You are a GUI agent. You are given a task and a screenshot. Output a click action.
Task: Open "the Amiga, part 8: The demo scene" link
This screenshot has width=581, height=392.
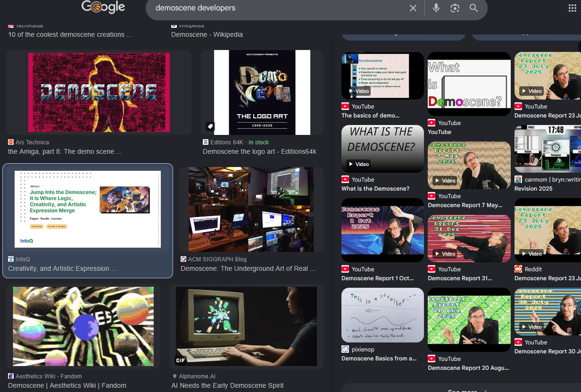click(x=65, y=151)
